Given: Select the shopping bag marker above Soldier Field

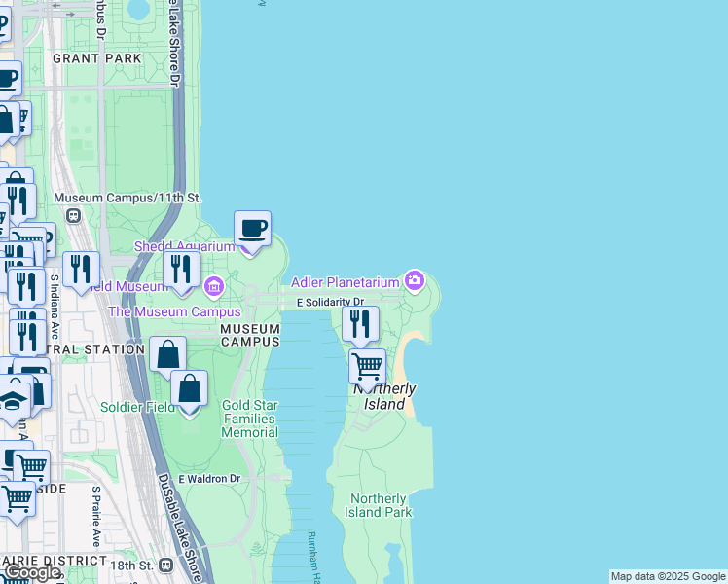Looking at the screenshot, I should point(190,389).
